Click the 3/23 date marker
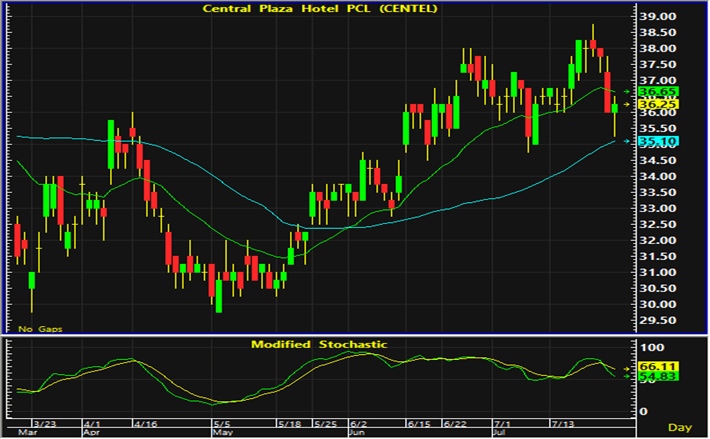The height and width of the screenshot is (439, 710). click(45, 424)
